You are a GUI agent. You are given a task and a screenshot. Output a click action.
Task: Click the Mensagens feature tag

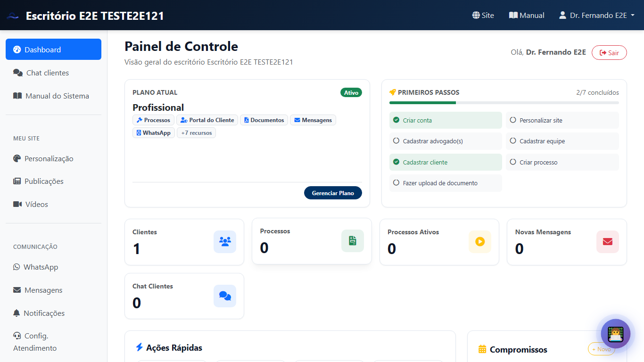tap(313, 120)
